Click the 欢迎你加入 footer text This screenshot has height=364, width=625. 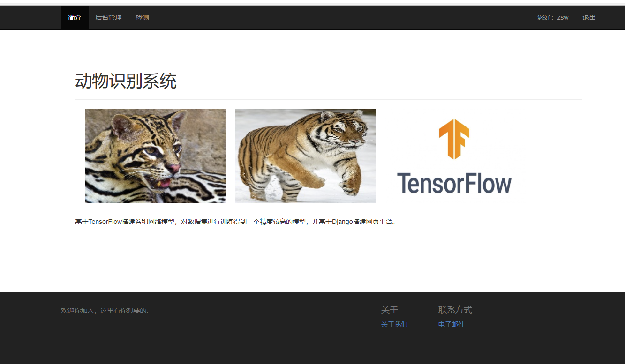105,311
